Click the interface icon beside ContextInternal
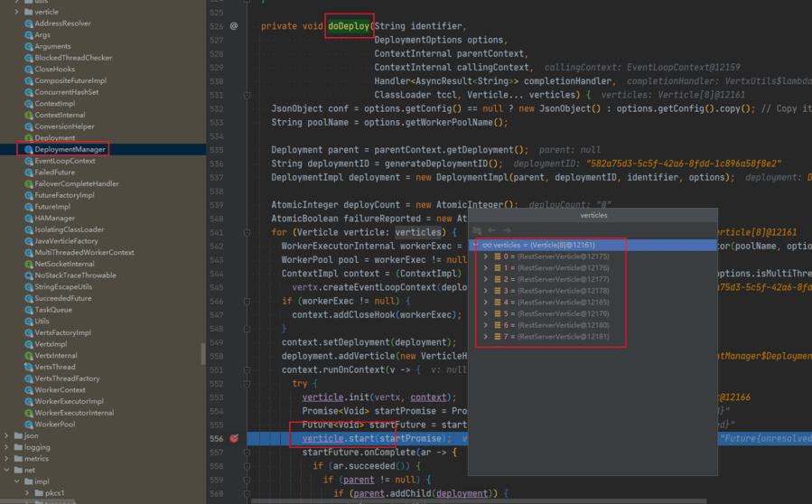Screen dimensions: 812x504 click(29, 115)
